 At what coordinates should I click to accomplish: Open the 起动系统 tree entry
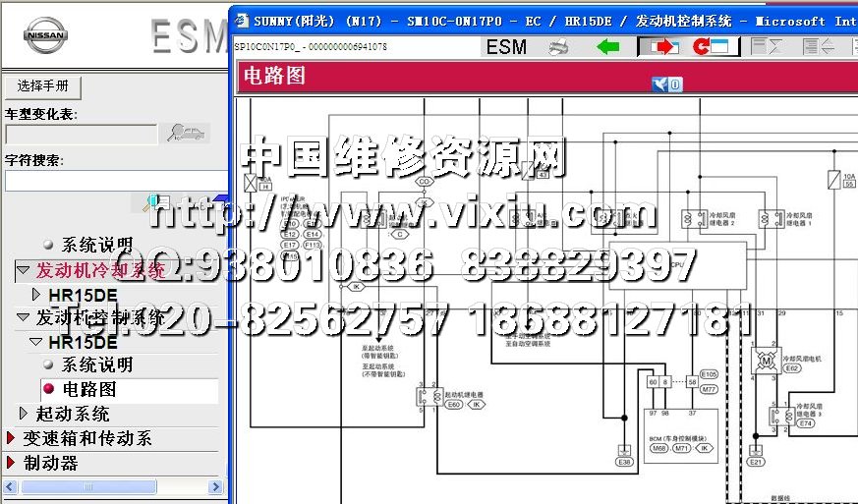(x=73, y=414)
